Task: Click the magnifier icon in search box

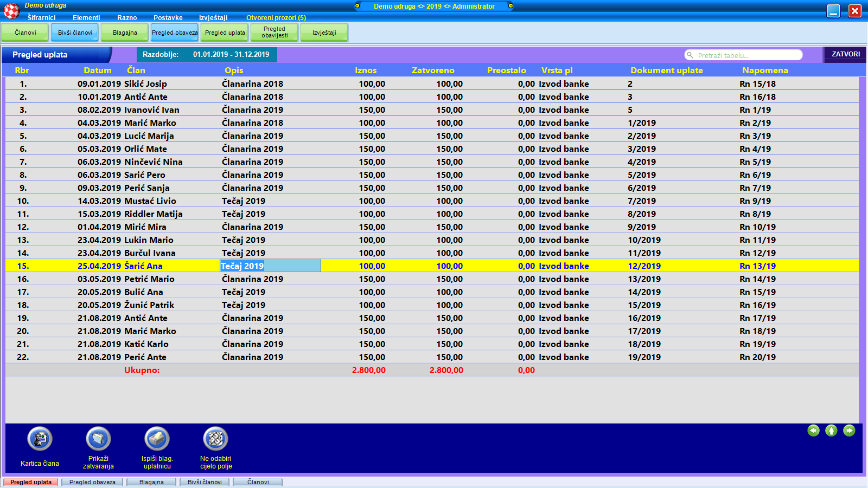Action: [x=690, y=55]
